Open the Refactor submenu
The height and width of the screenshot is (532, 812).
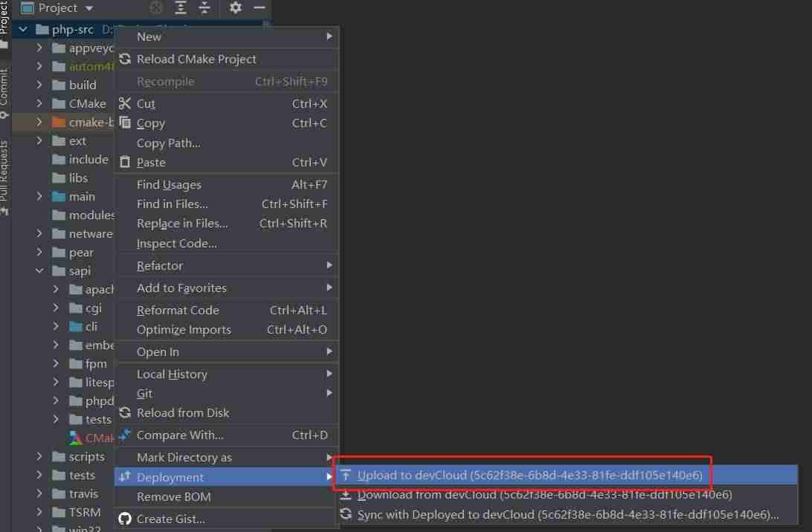(x=226, y=265)
